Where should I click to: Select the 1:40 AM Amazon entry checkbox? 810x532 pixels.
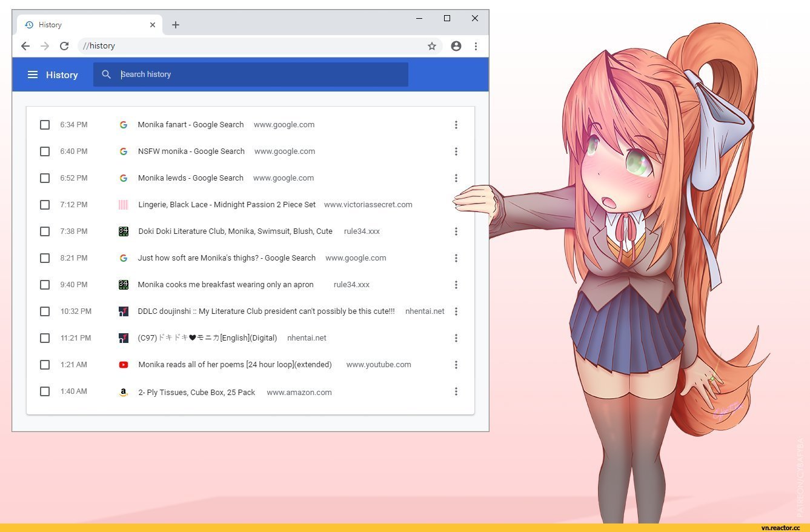click(x=45, y=391)
